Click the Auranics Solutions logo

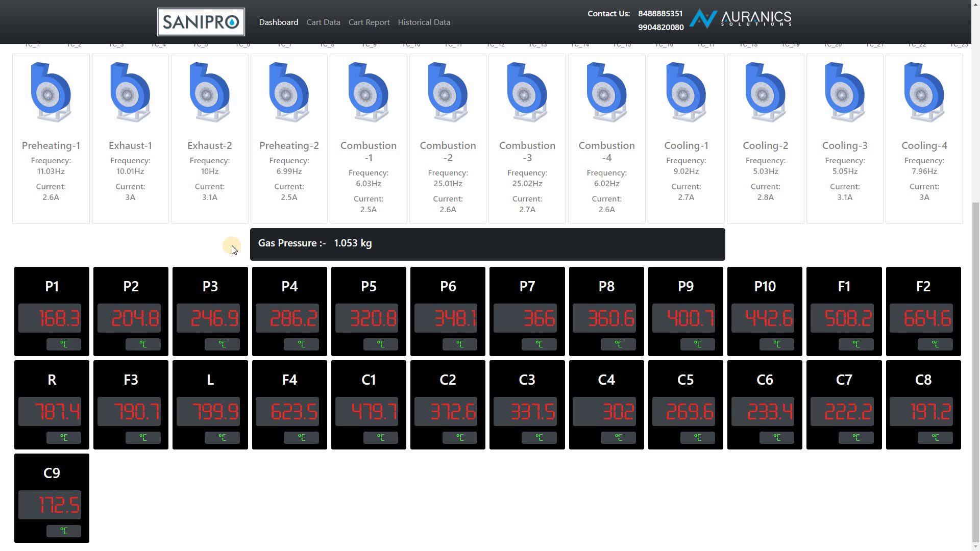tap(740, 19)
